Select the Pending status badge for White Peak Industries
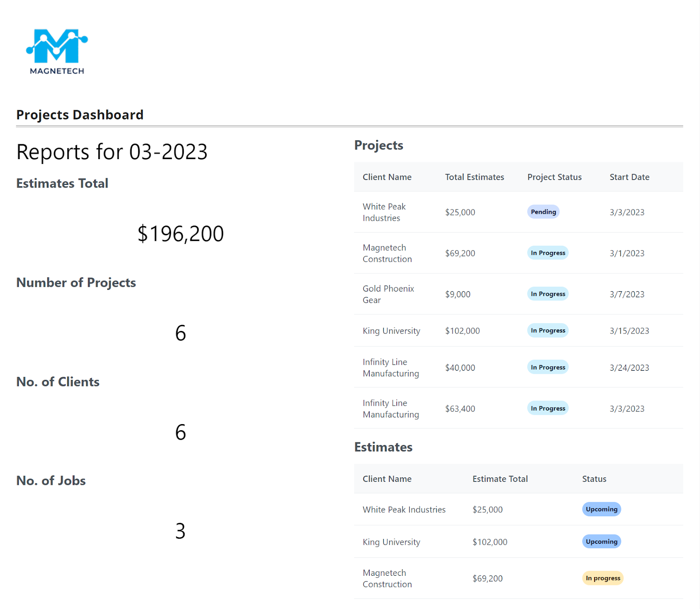 pyautogui.click(x=543, y=212)
